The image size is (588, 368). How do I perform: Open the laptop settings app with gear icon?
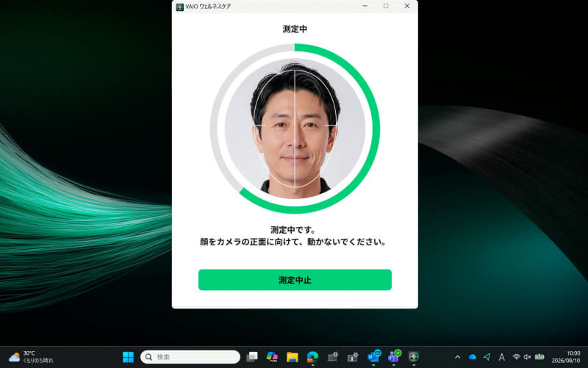click(x=333, y=357)
